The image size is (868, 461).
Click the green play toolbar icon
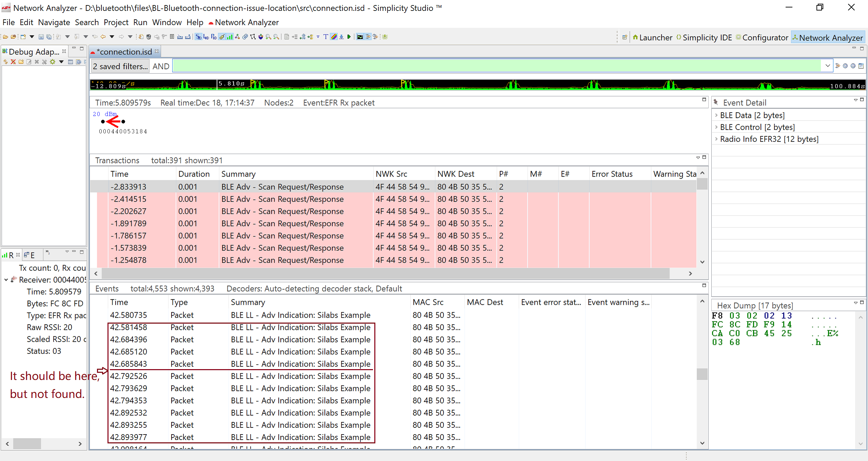[349, 37]
